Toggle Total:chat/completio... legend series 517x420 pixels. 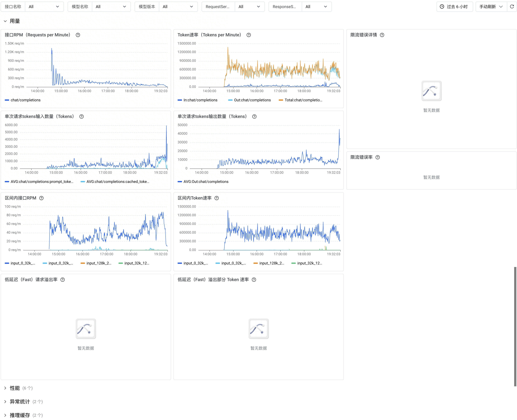tap(301, 100)
